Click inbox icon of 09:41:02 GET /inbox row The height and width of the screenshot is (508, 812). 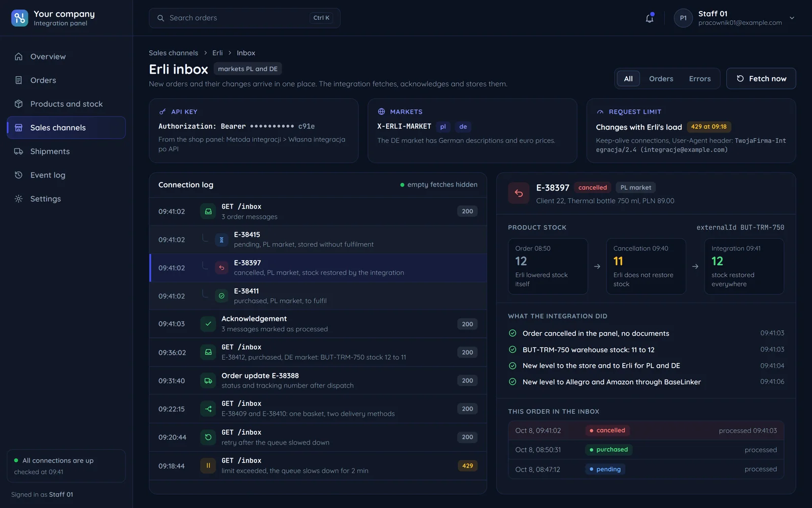click(208, 211)
